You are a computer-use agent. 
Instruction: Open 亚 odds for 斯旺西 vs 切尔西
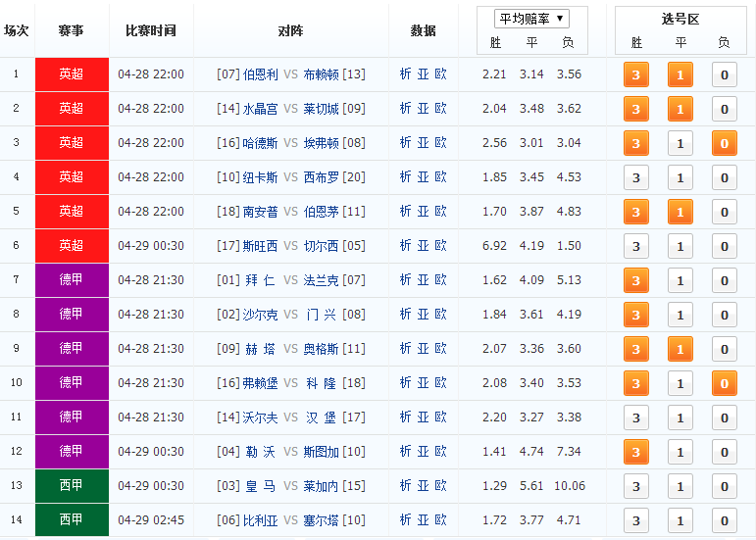point(423,246)
